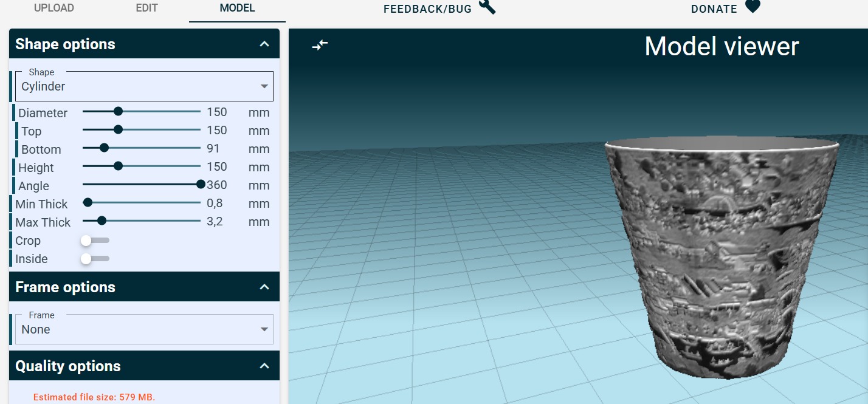The width and height of the screenshot is (868, 404).
Task: Click the Bottom diameter slider handle
Action: (x=104, y=148)
